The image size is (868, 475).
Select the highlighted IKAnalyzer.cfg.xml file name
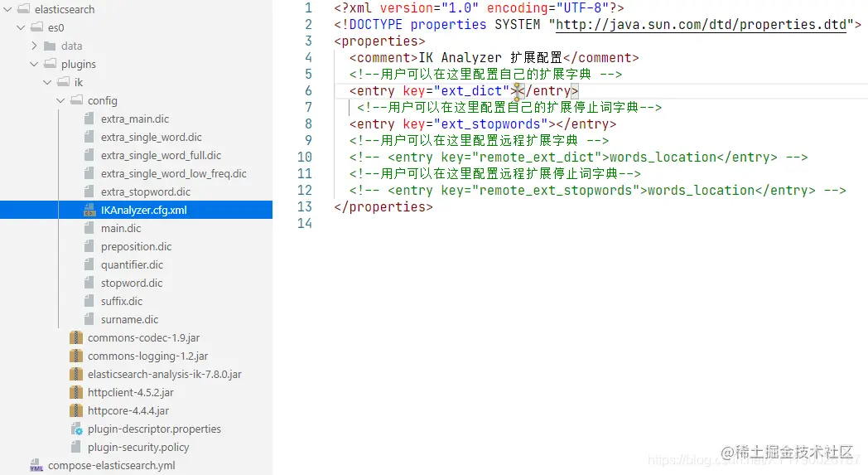pyautogui.click(x=144, y=210)
